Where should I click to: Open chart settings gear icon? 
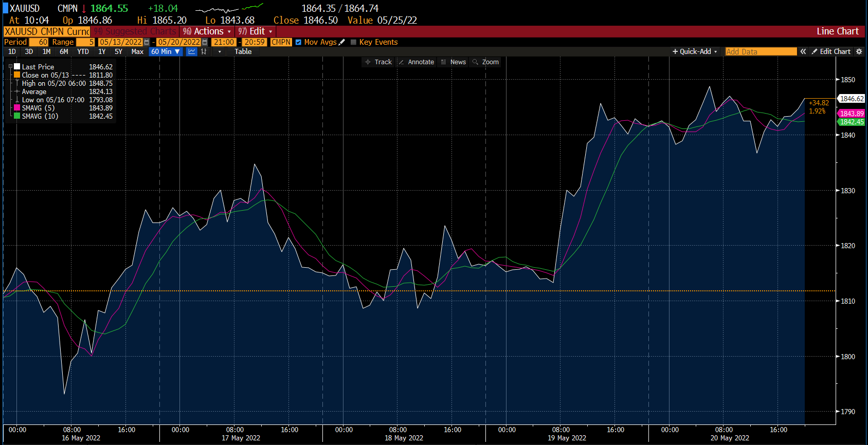859,51
